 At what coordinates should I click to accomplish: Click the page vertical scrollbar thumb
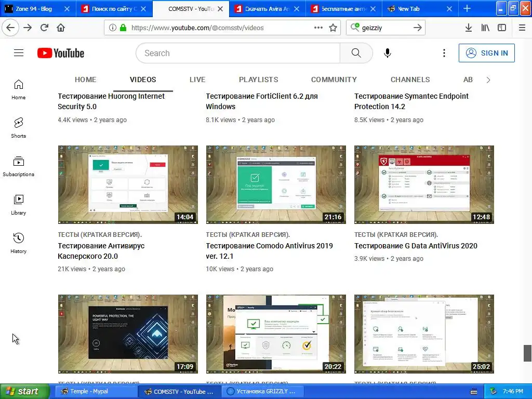528,353
